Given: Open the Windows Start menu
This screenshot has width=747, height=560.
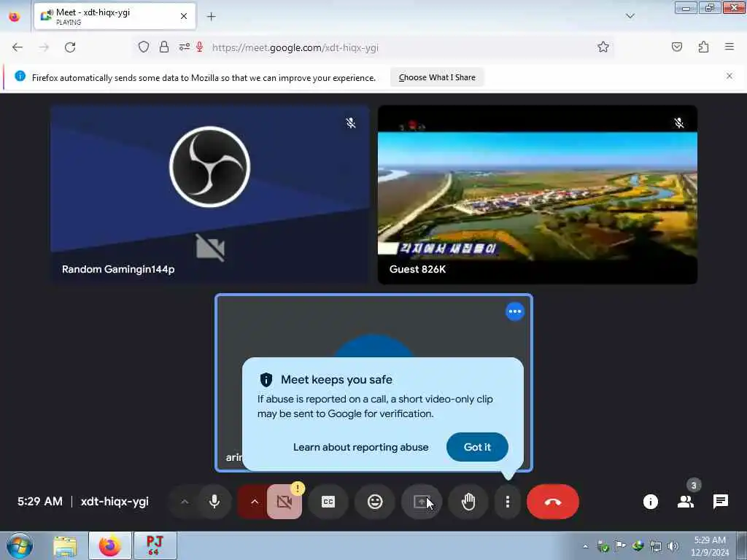Looking at the screenshot, I should pos(20,545).
